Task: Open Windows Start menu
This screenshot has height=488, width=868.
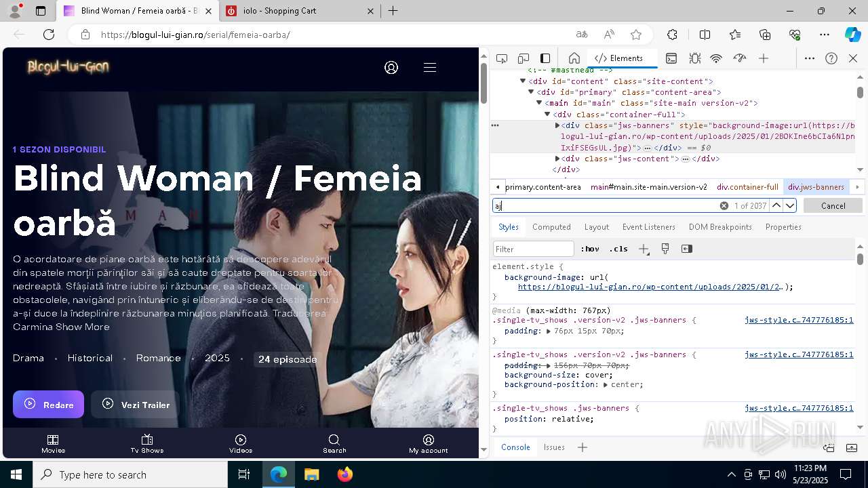Action: (x=16, y=474)
